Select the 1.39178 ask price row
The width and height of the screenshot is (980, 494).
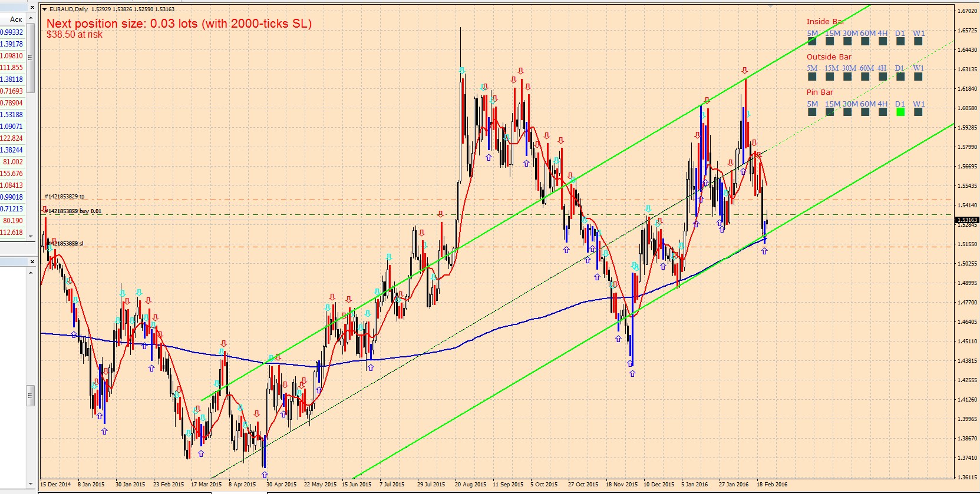click(13, 44)
